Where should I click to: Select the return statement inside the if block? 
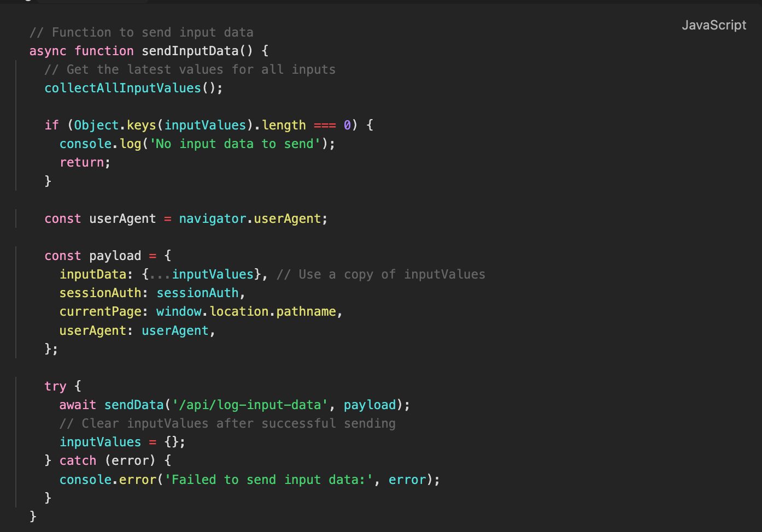(x=81, y=162)
